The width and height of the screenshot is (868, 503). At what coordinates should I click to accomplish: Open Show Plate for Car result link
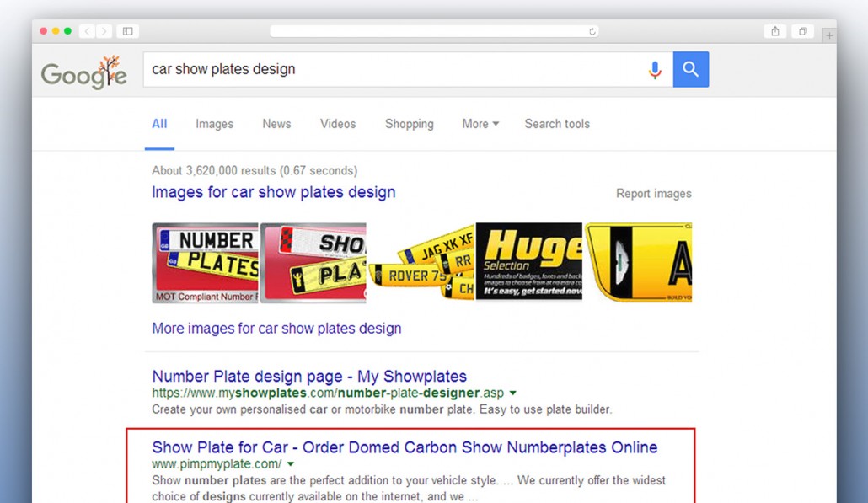405,447
